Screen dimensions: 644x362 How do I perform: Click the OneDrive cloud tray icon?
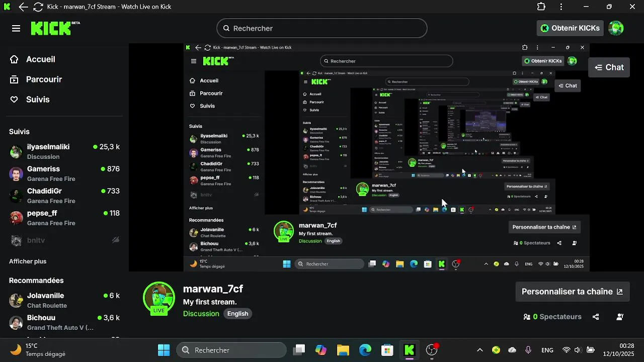512,350
